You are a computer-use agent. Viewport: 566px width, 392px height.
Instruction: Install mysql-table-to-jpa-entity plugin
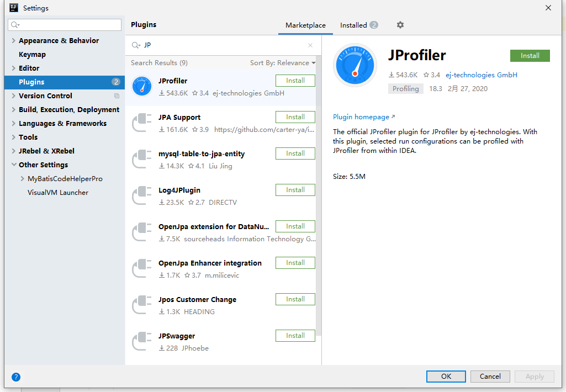(x=295, y=153)
